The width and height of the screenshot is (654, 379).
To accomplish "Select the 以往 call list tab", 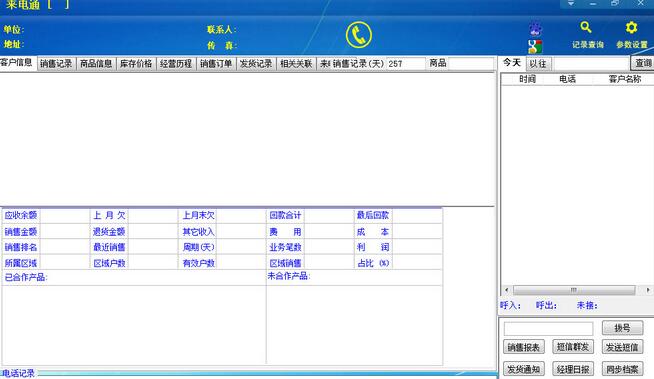I will tap(538, 64).
